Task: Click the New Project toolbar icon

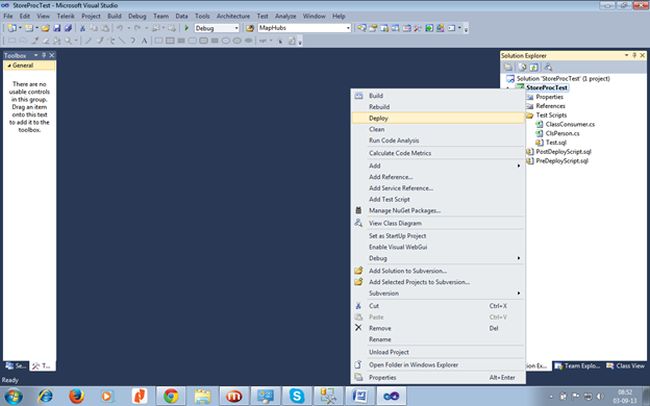Action: [x=12, y=28]
